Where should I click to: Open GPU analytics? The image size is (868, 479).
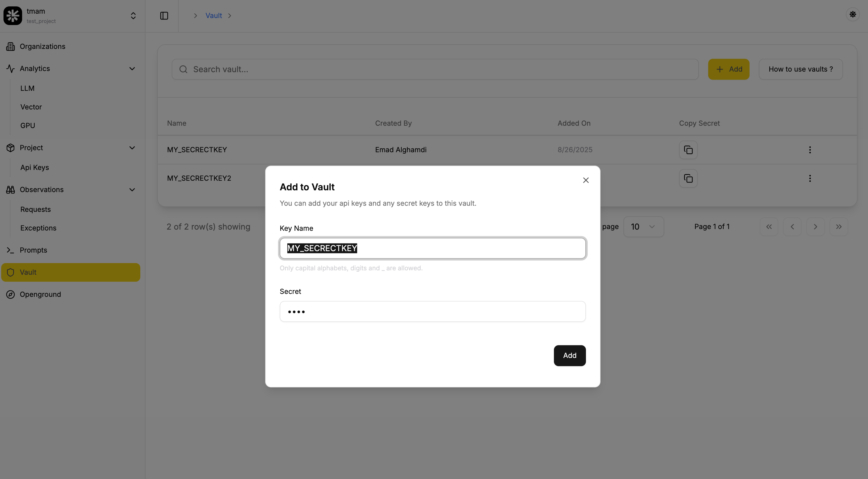(28, 125)
